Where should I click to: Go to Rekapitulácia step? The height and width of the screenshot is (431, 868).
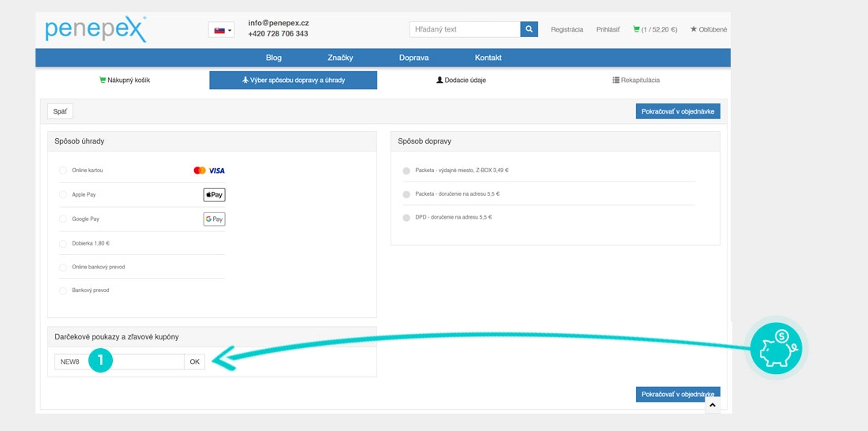pos(636,80)
